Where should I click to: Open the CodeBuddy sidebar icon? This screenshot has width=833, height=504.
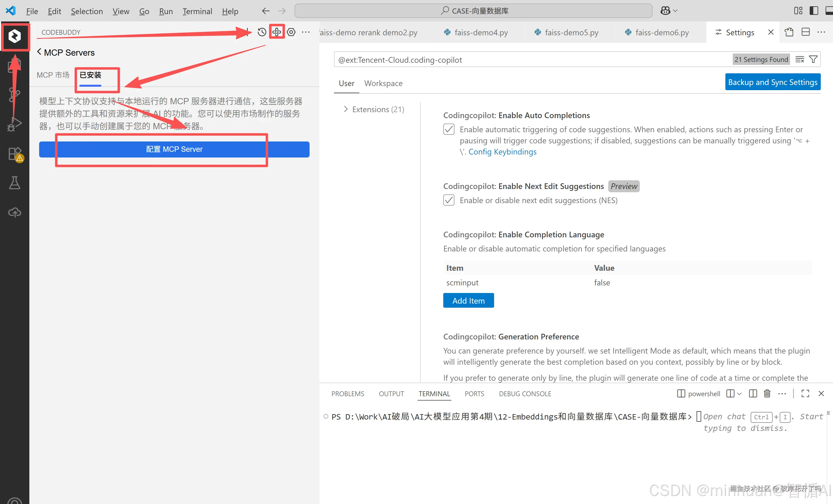(14, 36)
